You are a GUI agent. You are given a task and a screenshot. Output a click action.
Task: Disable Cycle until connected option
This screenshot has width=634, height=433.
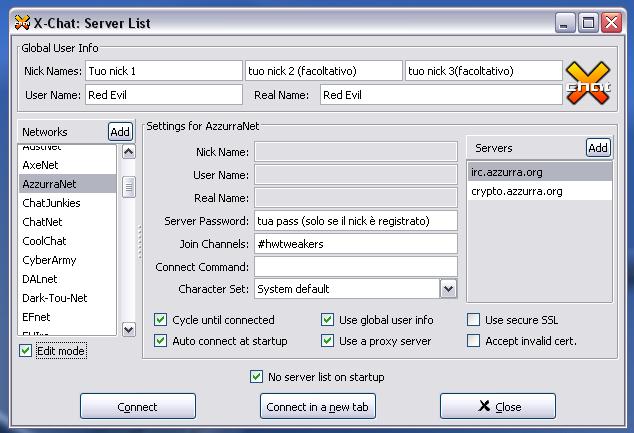pos(161,320)
